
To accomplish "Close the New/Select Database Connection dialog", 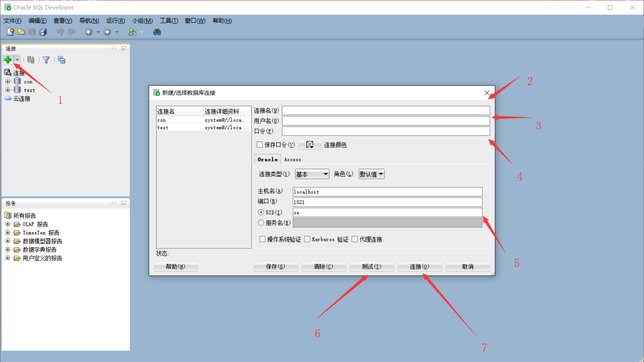I will pyautogui.click(x=487, y=93).
